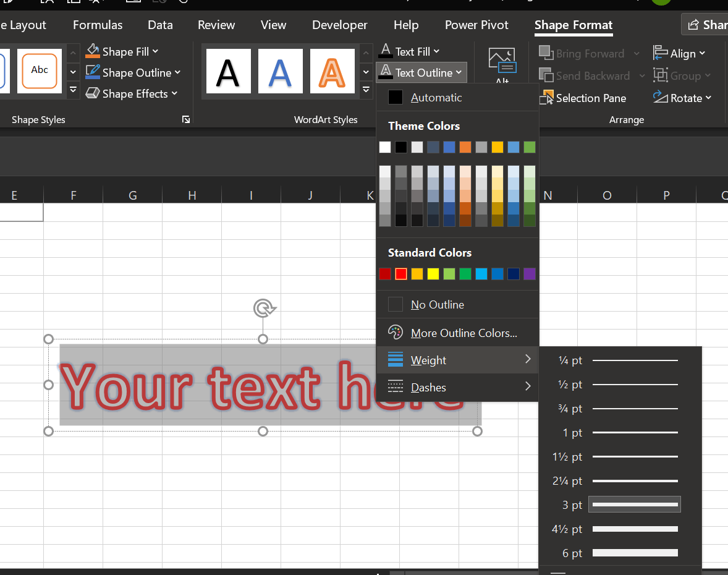The width and height of the screenshot is (728, 575).
Task: Switch to the Data tab
Action: pyautogui.click(x=160, y=25)
